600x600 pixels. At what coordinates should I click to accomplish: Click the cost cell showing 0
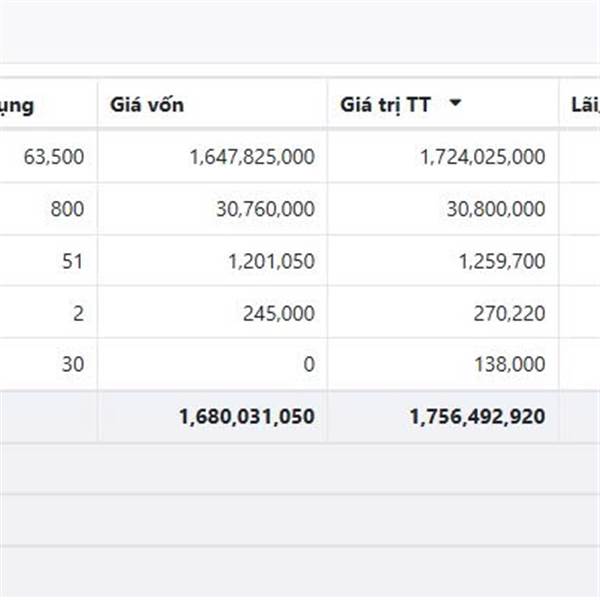[212, 364]
